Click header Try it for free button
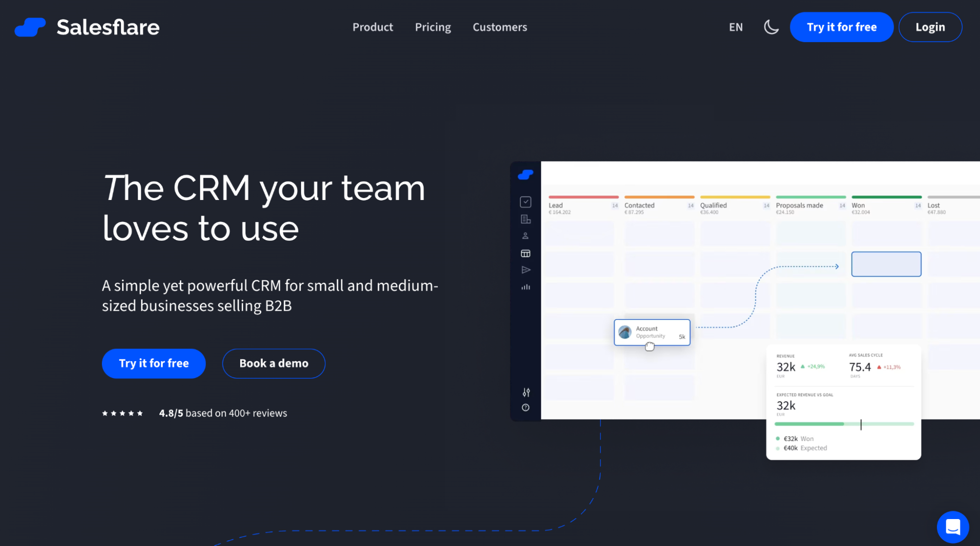Image resolution: width=980 pixels, height=546 pixels. [x=841, y=27]
